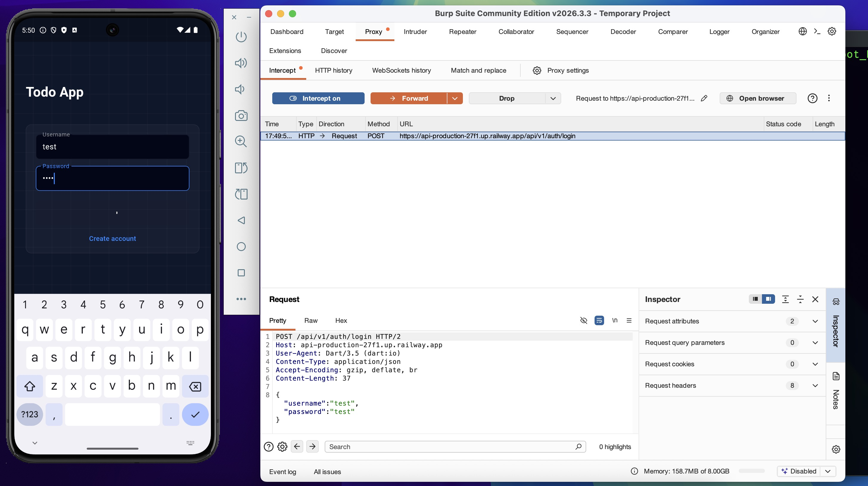Toggle word wrap in request editor

599,320
